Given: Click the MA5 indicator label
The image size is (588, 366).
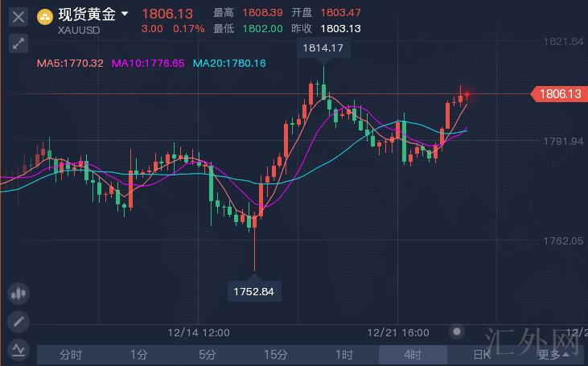Looking at the screenshot, I should coord(71,63).
